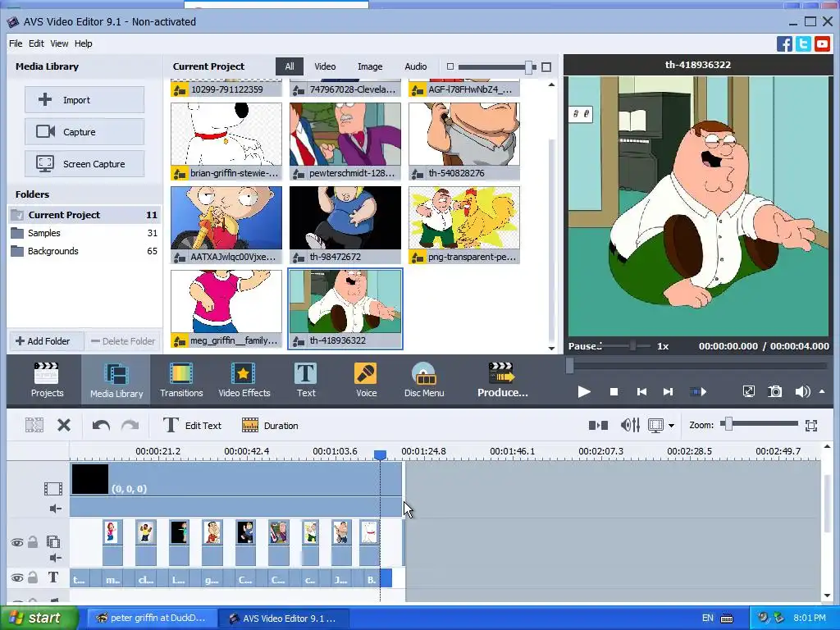Go to previous frame in preview
This screenshot has height=630, width=840.
641,392
